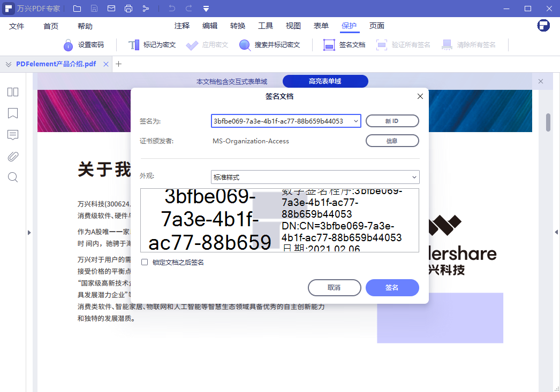Click 签名 confirm button
560x392 pixels.
pos(392,288)
